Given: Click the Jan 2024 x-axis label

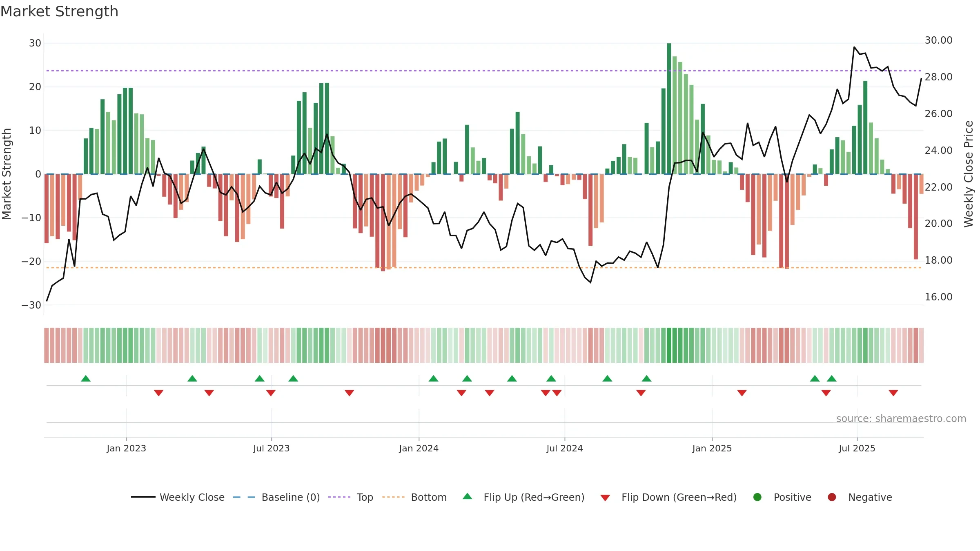Looking at the screenshot, I should tap(419, 448).
